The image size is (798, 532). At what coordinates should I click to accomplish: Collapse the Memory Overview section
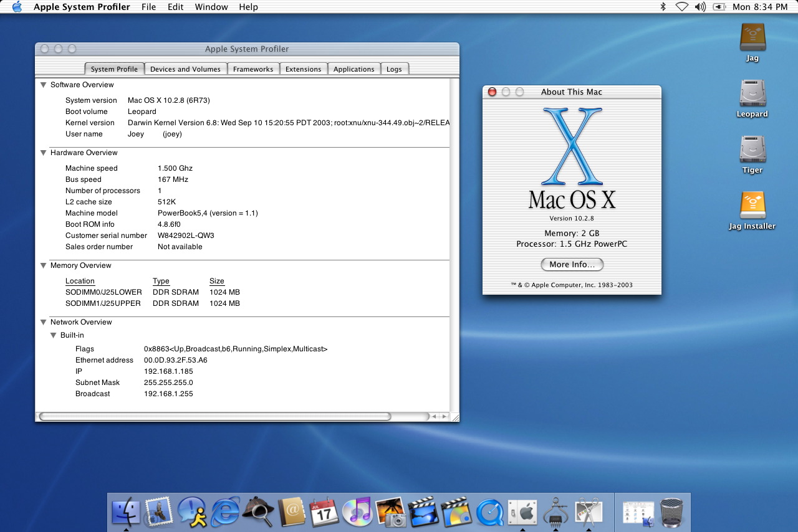[43, 265]
